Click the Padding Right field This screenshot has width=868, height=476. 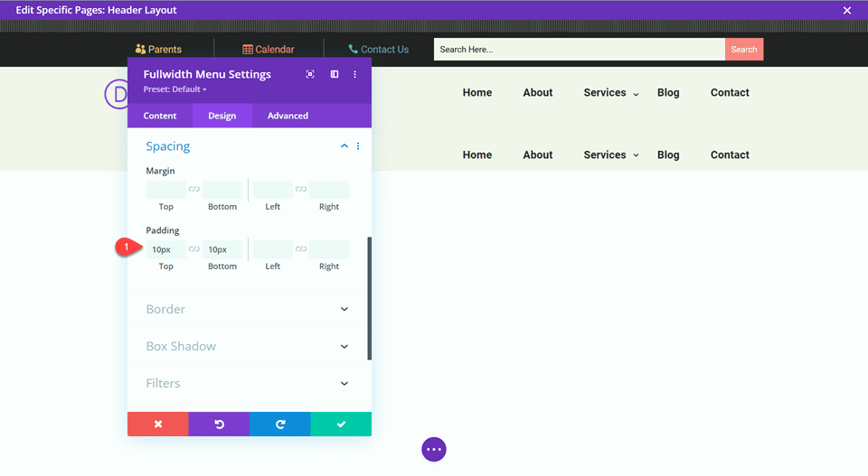329,249
